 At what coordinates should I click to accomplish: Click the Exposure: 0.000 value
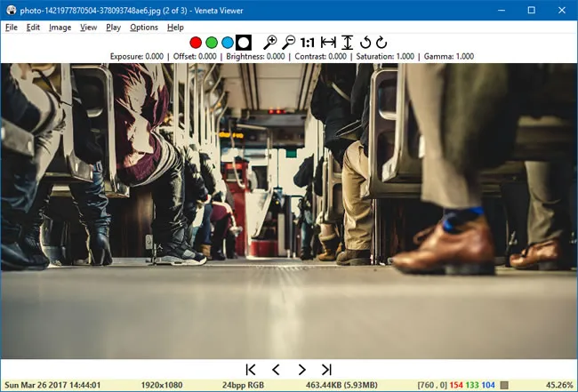coord(137,56)
